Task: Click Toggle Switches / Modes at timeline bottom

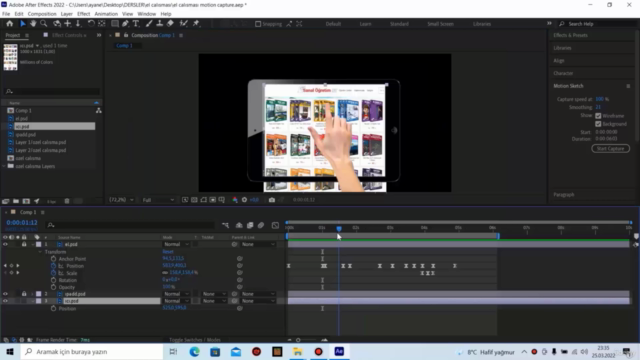Action: point(195,340)
